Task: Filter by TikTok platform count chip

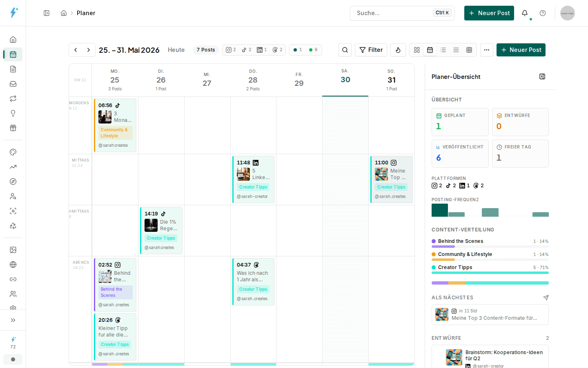Action: click(x=247, y=50)
